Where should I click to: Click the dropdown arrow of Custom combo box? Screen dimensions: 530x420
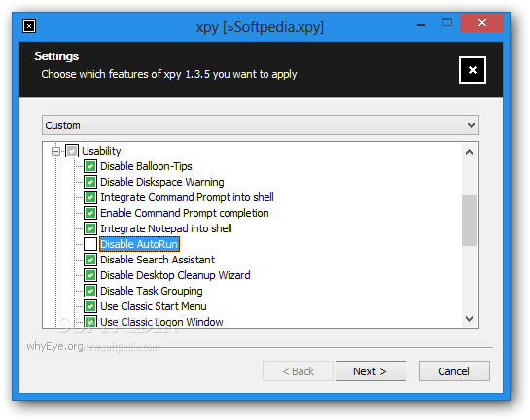(471, 125)
